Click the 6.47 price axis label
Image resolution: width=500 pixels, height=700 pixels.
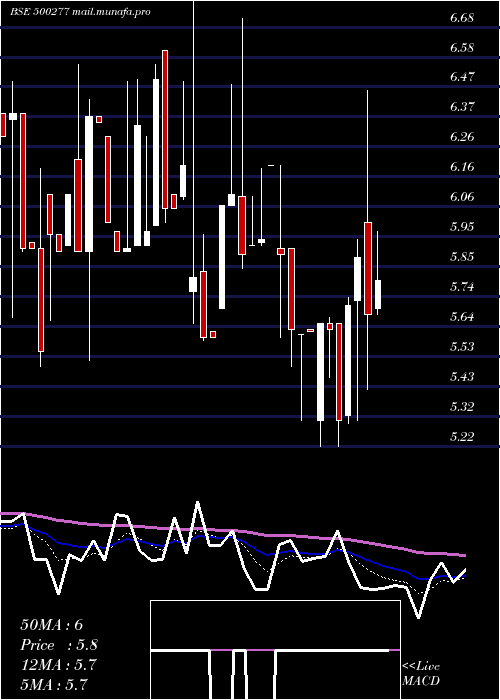(x=462, y=77)
